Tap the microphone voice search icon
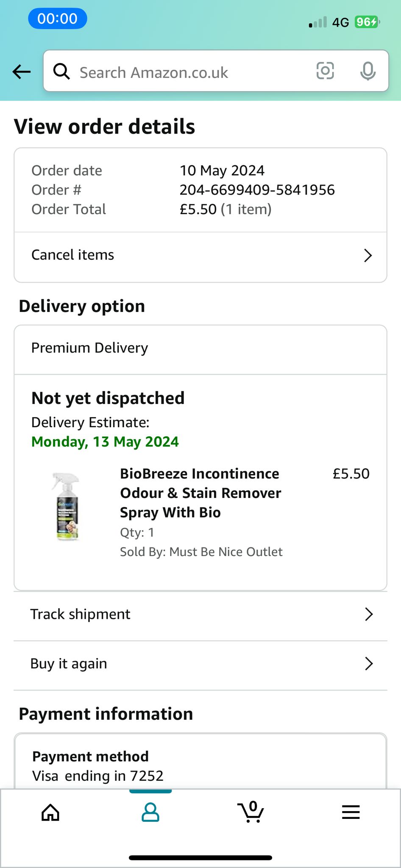The image size is (401, 868). tap(368, 71)
